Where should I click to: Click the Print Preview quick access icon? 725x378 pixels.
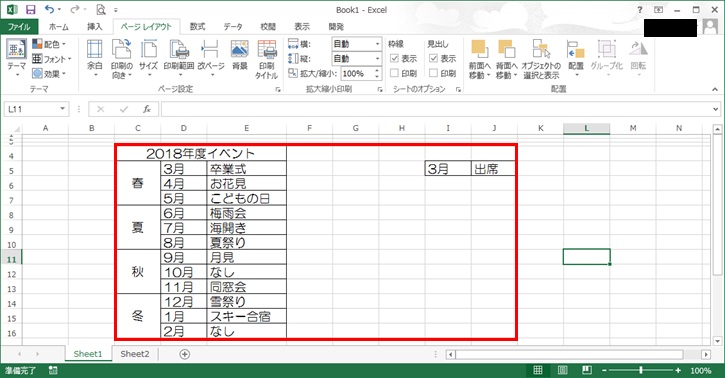pyautogui.click(x=101, y=10)
